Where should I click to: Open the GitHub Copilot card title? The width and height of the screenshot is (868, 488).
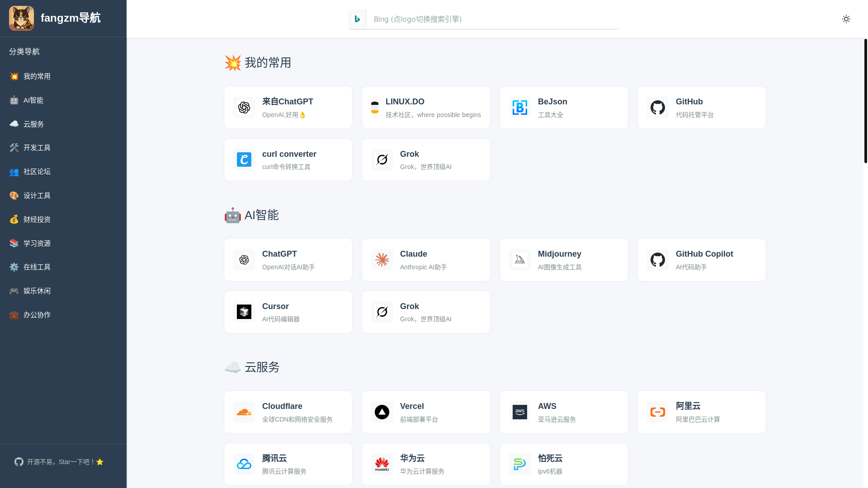[x=704, y=254]
